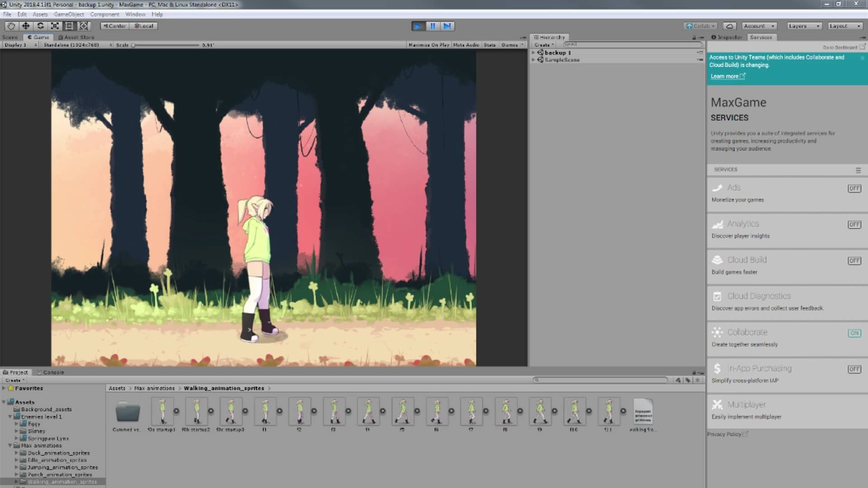Open the Display 1 dropdown
868x488 pixels.
pos(18,45)
